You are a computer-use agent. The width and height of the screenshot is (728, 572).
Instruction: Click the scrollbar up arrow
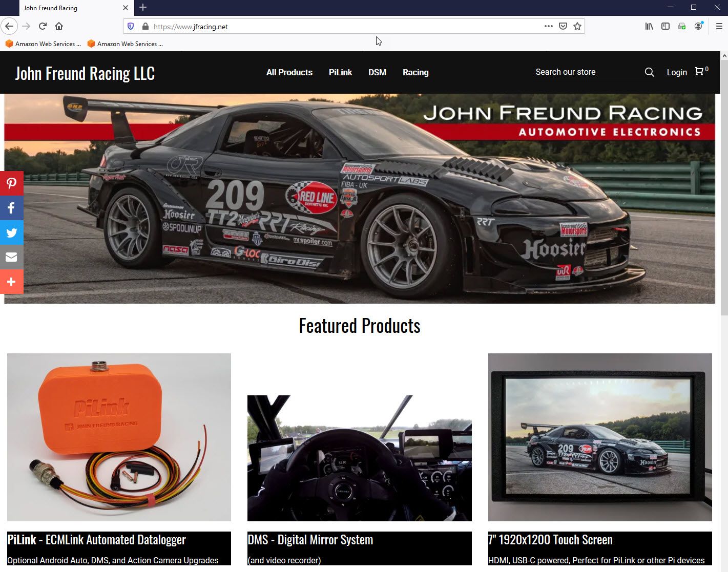click(x=724, y=55)
